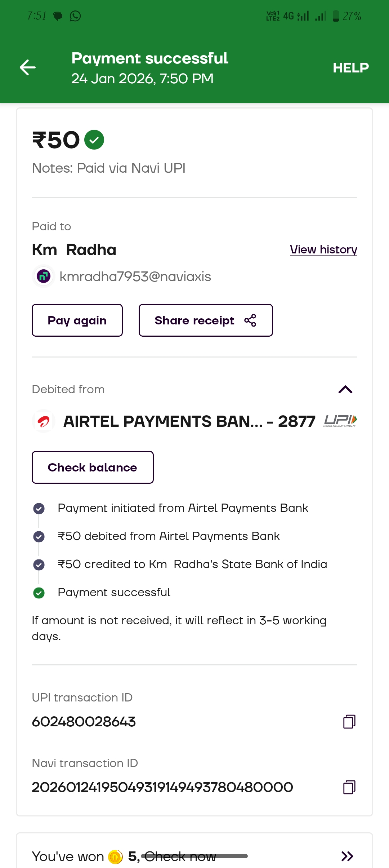
Task: Tap the kmradha7953@naviaxis UPI address
Action: [x=135, y=277]
